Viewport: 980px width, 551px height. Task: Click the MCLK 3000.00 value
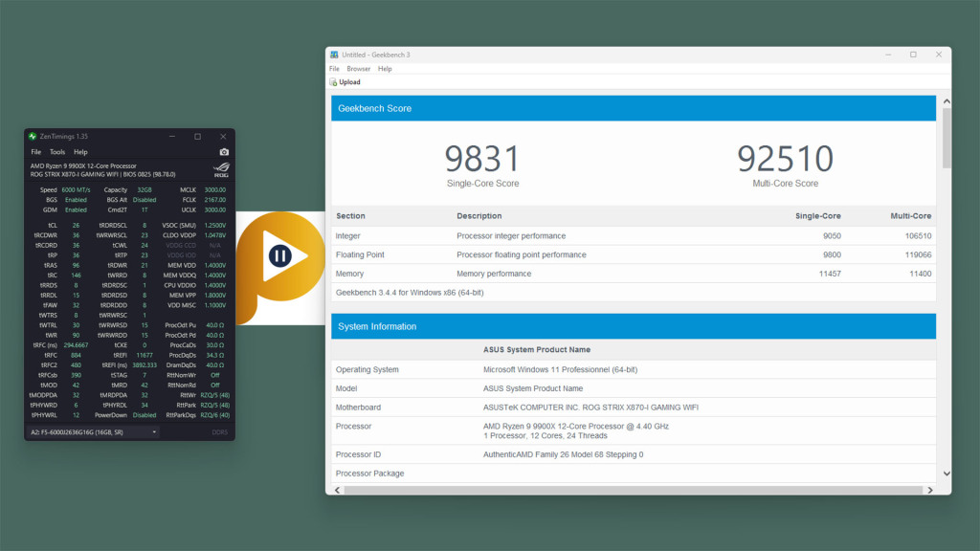(215, 190)
